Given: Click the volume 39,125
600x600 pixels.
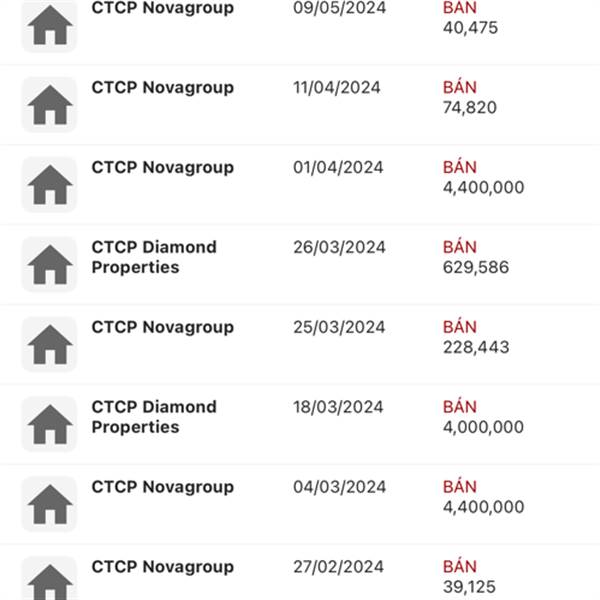Looking at the screenshot, I should (x=469, y=587).
